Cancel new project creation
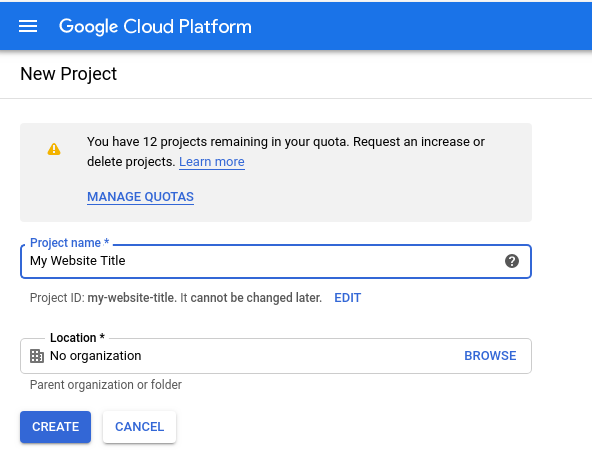592x467 pixels. click(x=139, y=427)
